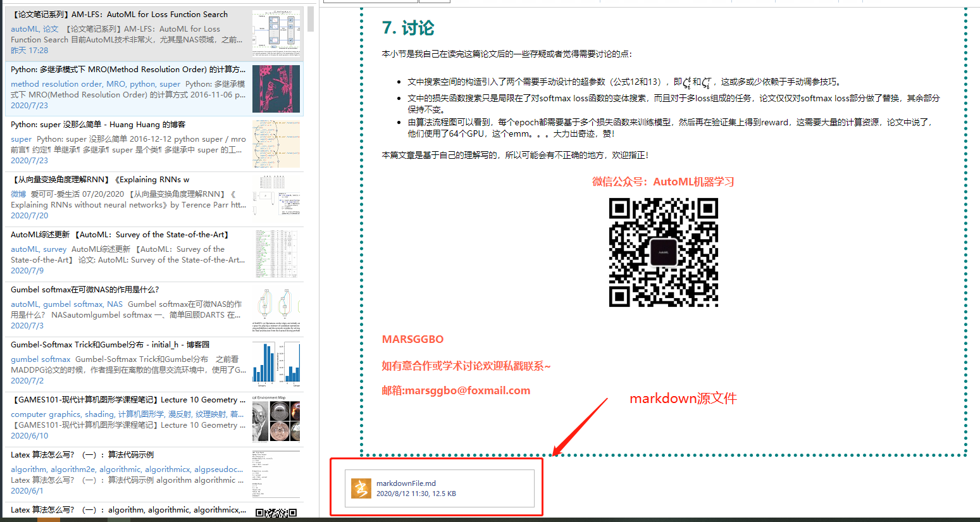Click the 'algorithmicx' tag in Latex 算法代码示例 note
This screenshot has width=980, height=522.
168,469
